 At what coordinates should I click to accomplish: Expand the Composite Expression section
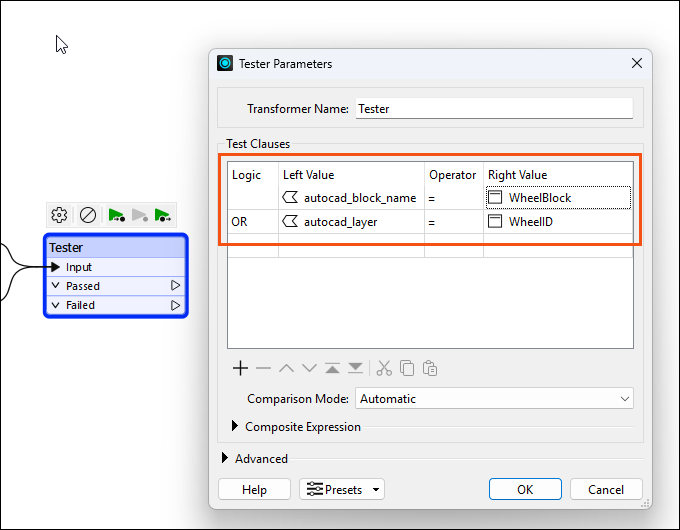click(235, 427)
